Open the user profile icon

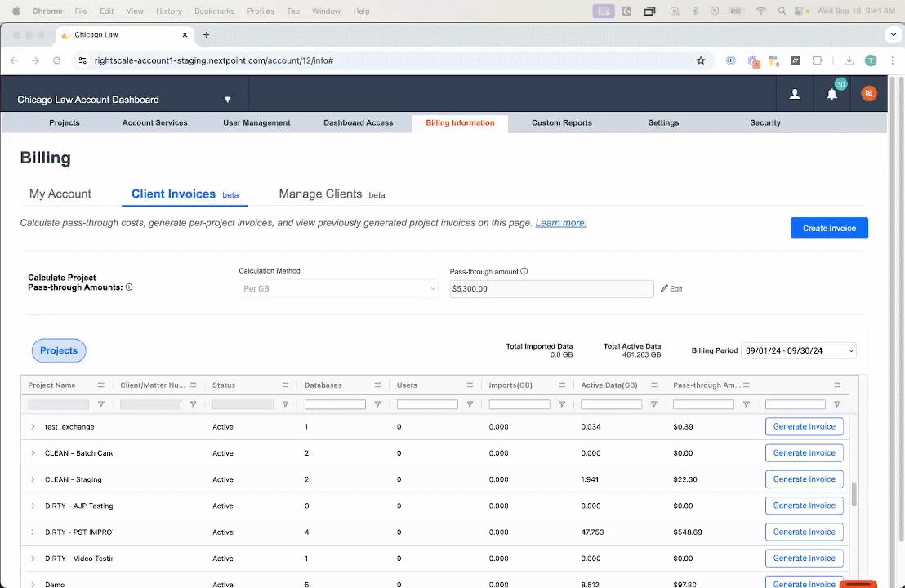coord(794,95)
